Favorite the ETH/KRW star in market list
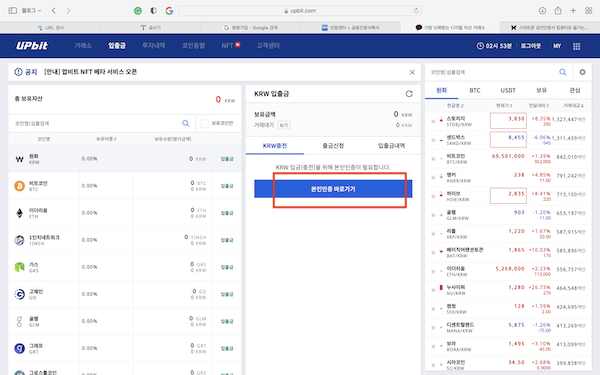 pos(433,271)
